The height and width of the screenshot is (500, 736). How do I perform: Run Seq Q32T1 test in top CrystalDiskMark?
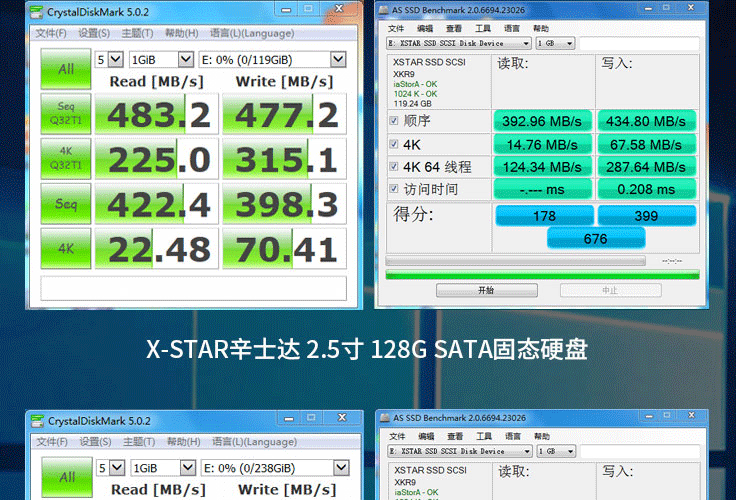coord(66,114)
